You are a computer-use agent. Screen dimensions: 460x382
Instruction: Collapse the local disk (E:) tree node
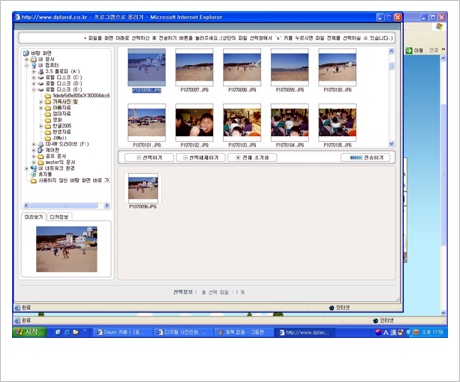coord(34,90)
